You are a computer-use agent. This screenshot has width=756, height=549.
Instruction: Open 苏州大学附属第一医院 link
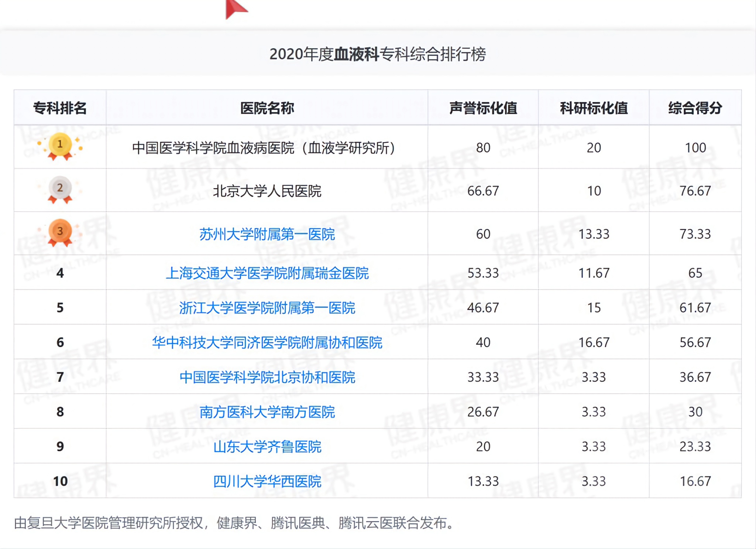(267, 234)
